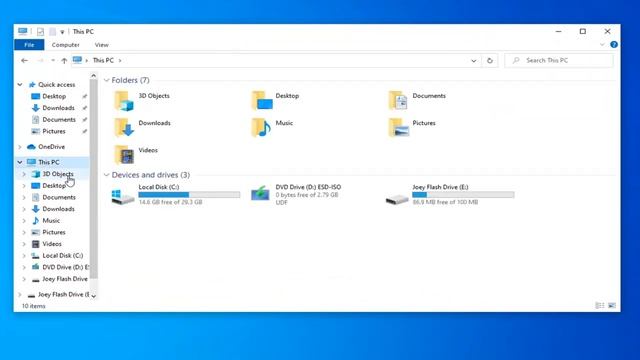Open the View ribbon tab
The width and height of the screenshot is (640, 360).
(102, 45)
